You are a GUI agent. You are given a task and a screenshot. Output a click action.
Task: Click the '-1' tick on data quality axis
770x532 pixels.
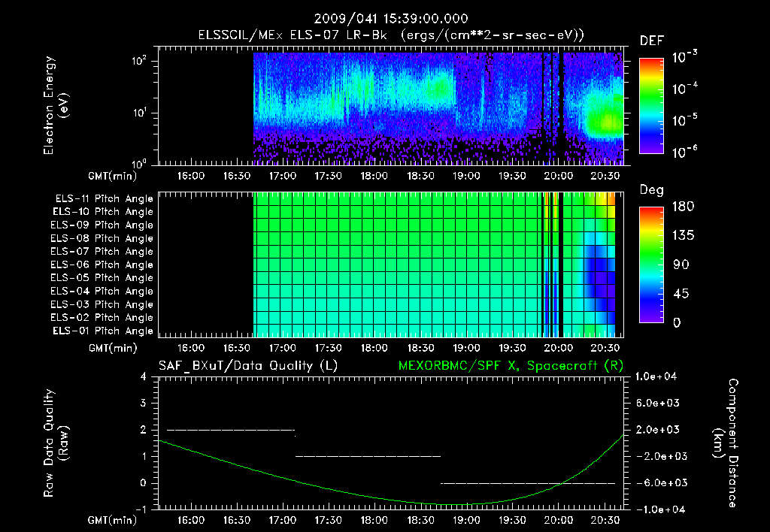(141, 509)
